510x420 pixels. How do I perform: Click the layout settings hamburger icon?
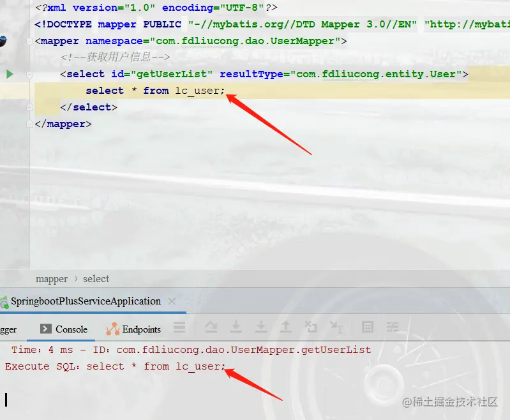coord(179,327)
